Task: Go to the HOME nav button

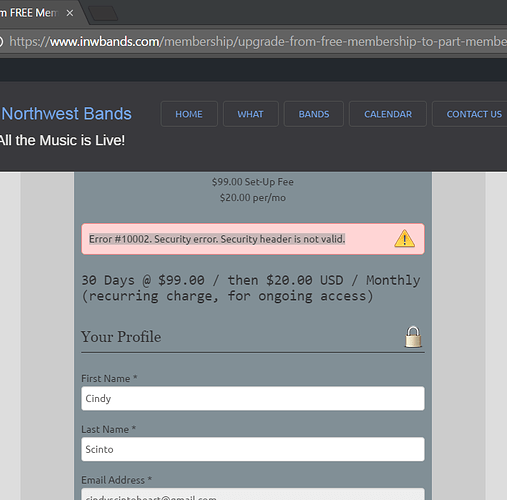Action: pos(189,114)
